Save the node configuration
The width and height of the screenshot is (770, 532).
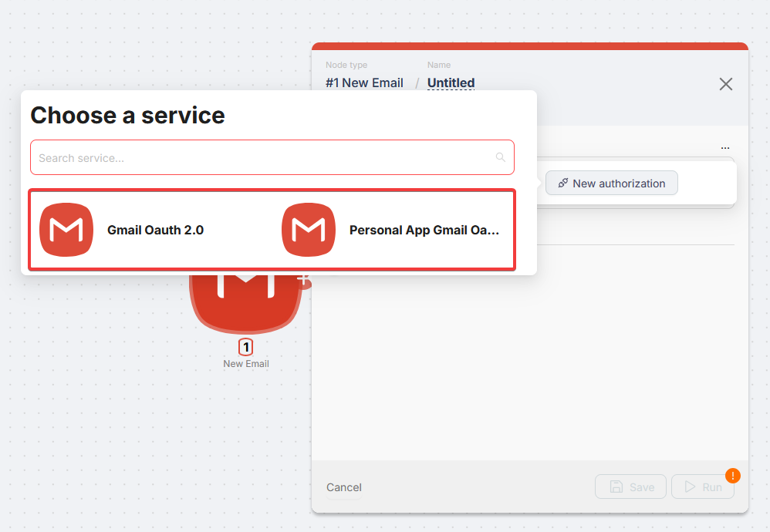(x=630, y=486)
